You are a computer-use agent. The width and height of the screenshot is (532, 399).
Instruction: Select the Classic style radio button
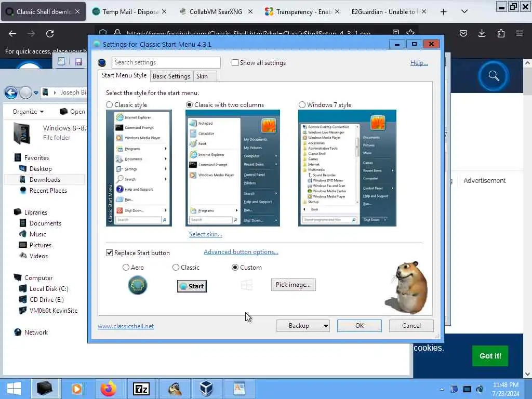tap(109, 105)
